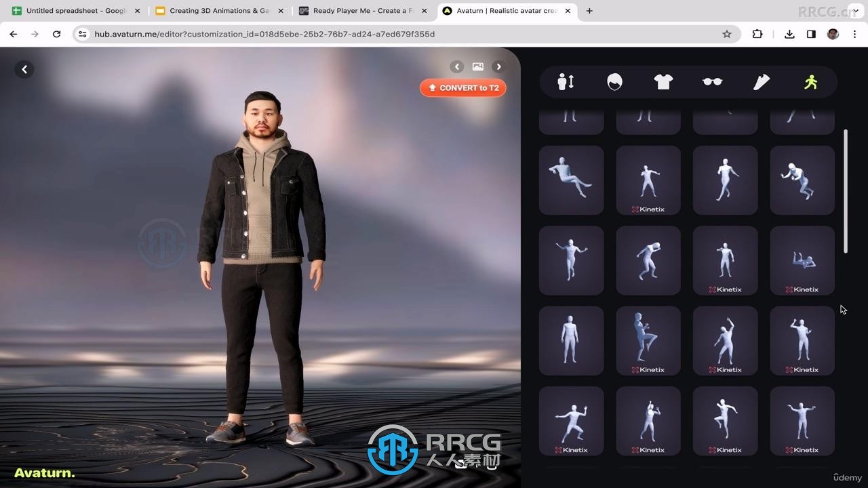The width and height of the screenshot is (868, 488).
Task: Close the Untitled spreadsheet tab
Action: point(137,11)
